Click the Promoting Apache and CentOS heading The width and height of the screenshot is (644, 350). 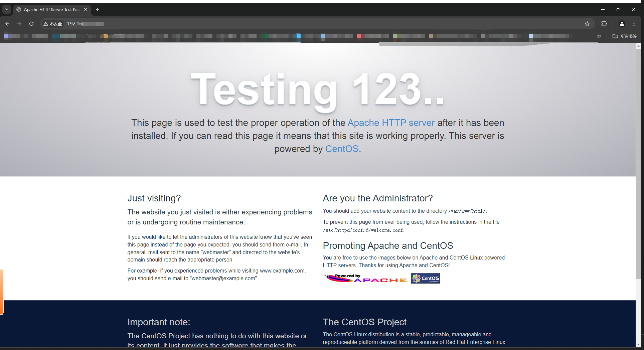click(388, 246)
